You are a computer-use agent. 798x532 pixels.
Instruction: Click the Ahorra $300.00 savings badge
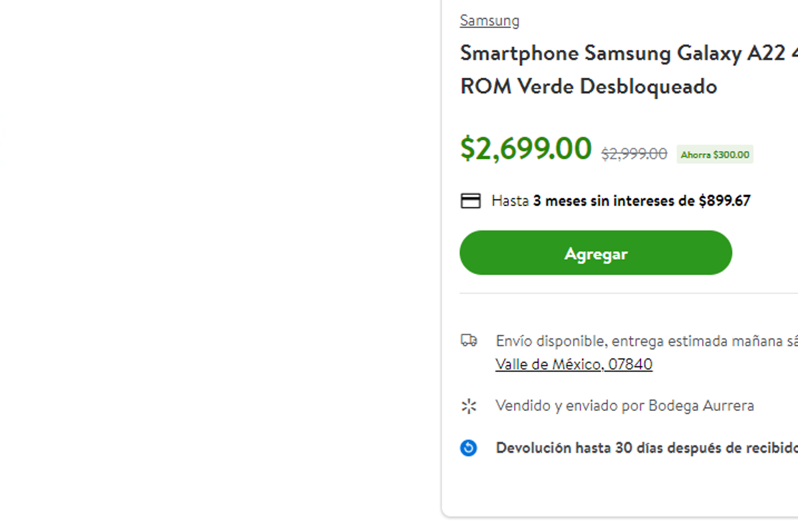(714, 154)
